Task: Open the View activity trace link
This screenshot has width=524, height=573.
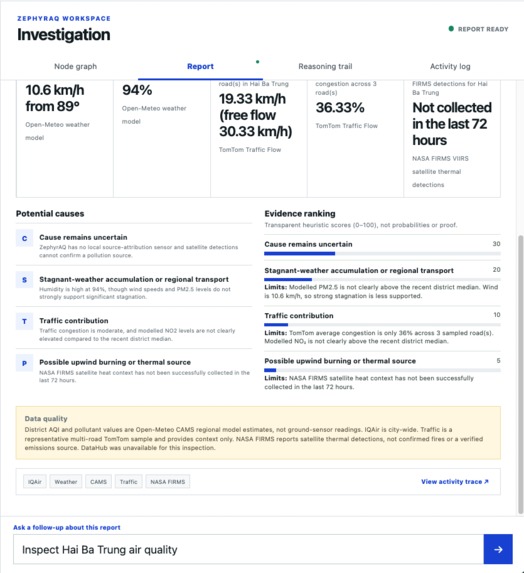Action: pos(455,482)
